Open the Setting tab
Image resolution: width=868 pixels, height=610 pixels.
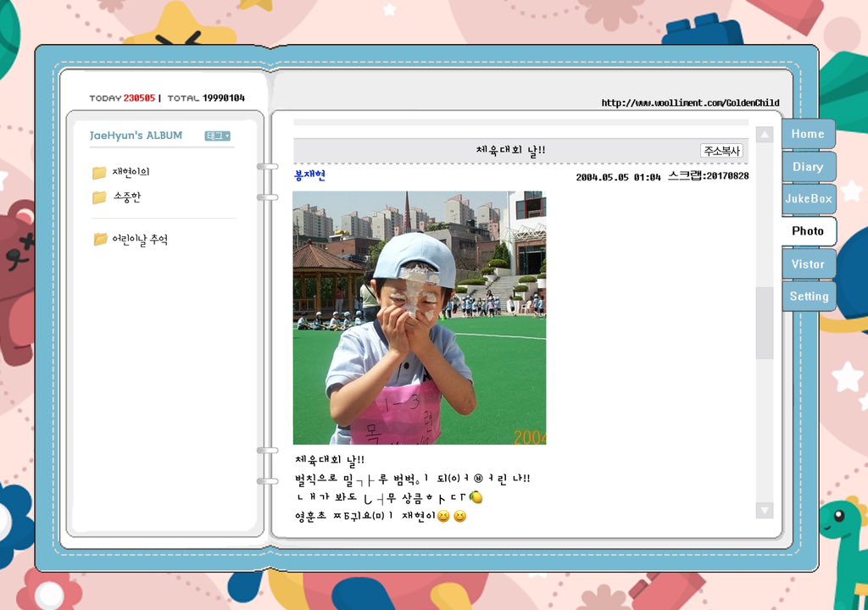809,297
